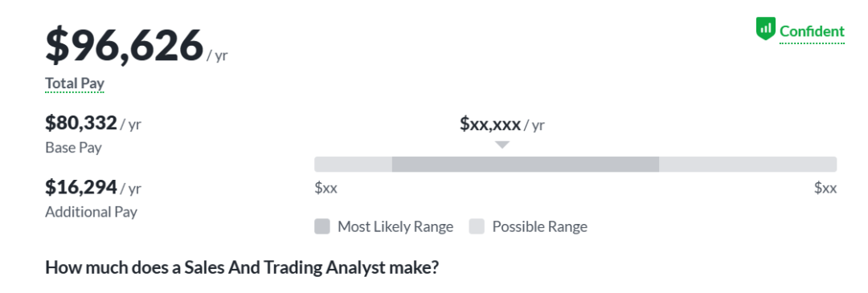Click the green Confident shield icon
The height and width of the screenshot is (293, 868).
click(766, 28)
